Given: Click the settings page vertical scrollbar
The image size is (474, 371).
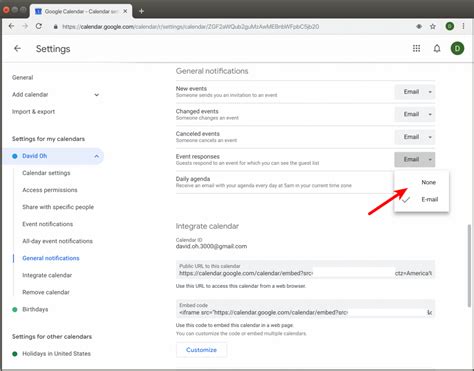Looking at the screenshot, I should (x=469, y=266).
